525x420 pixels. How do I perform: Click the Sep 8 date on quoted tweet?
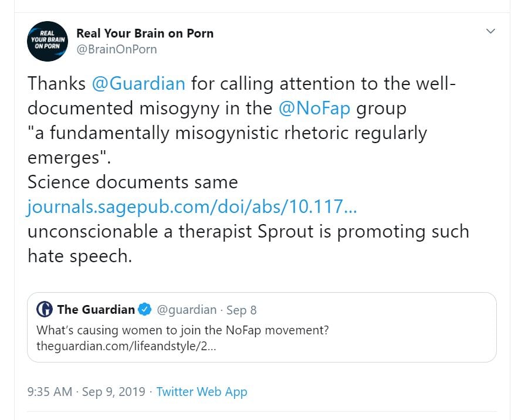pyautogui.click(x=242, y=310)
